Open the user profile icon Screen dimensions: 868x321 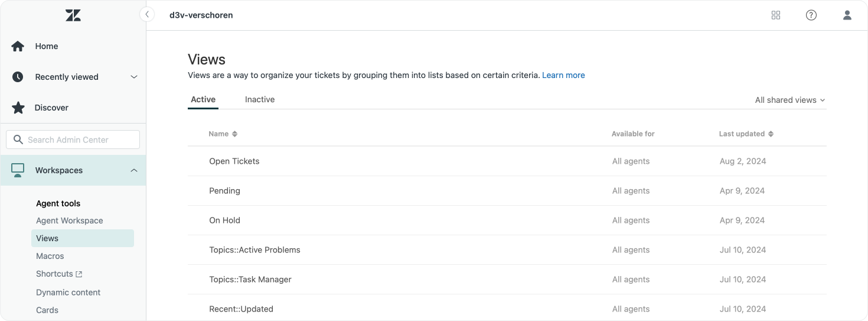pos(847,15)
